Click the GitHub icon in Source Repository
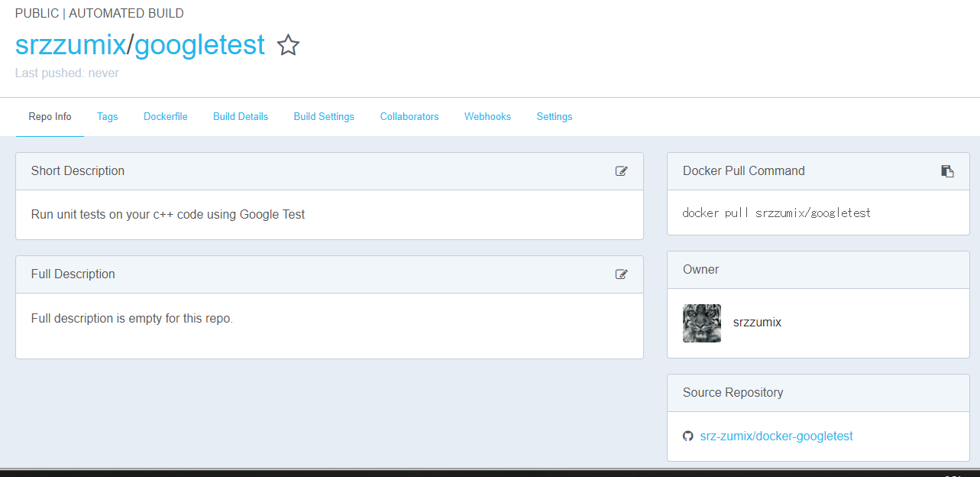980x477 pixels. (x=687, y=436)
